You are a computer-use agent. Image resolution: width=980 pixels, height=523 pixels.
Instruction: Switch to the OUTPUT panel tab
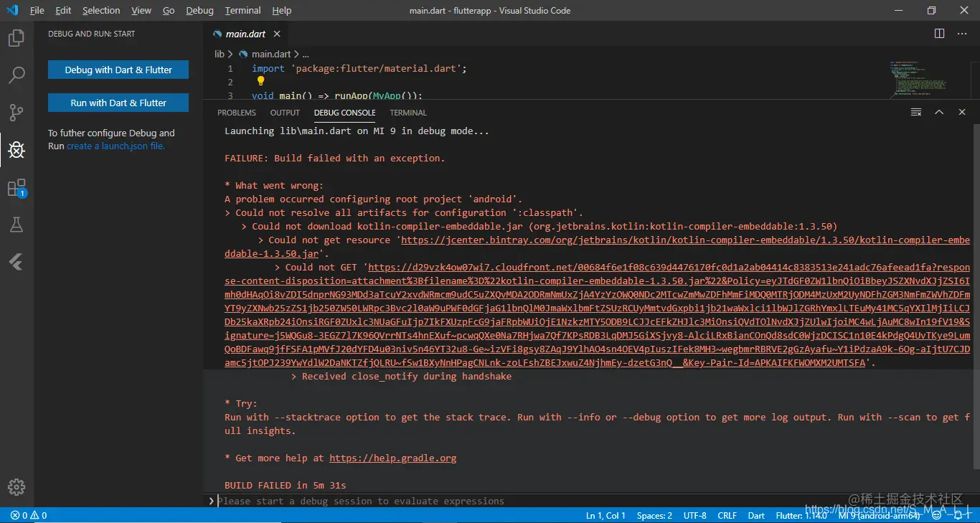click(x=285, y=113)
